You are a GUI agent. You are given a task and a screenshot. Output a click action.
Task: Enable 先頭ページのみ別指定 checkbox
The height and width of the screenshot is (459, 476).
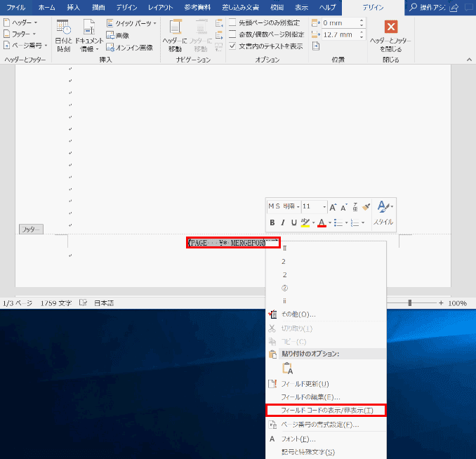point(232,22)
